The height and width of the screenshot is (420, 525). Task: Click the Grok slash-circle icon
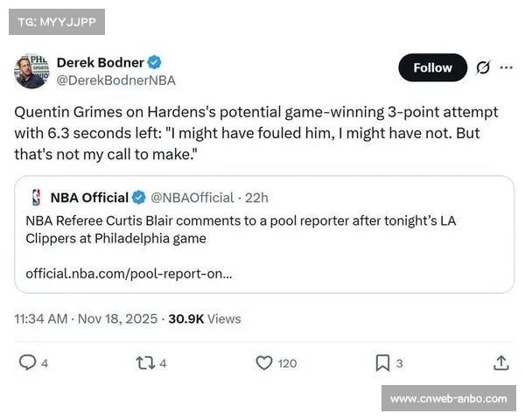tap(482, 67)
